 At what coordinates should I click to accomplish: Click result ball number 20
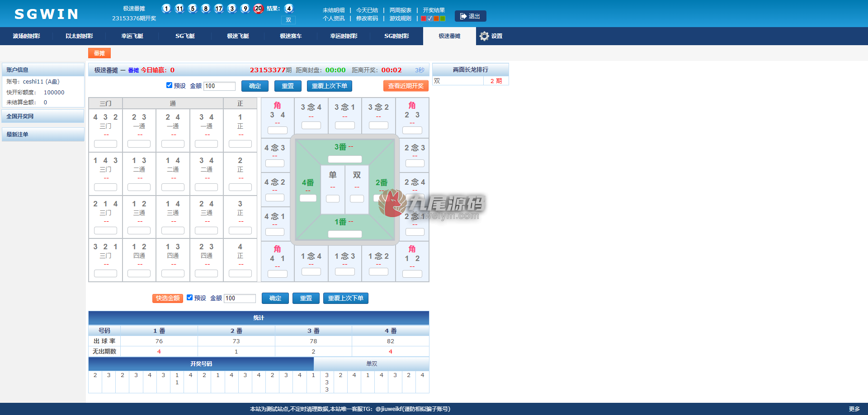(x=258, y=8)
